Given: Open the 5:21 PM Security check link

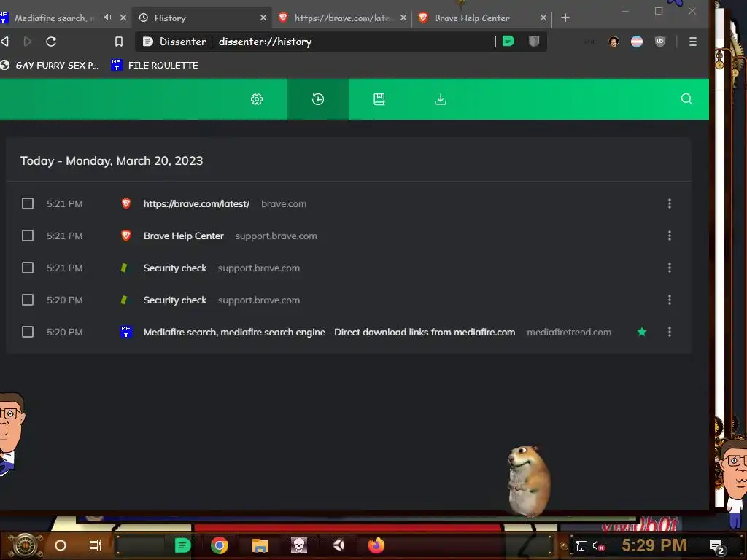Looking at the screenshot, I should coord(175,268).
